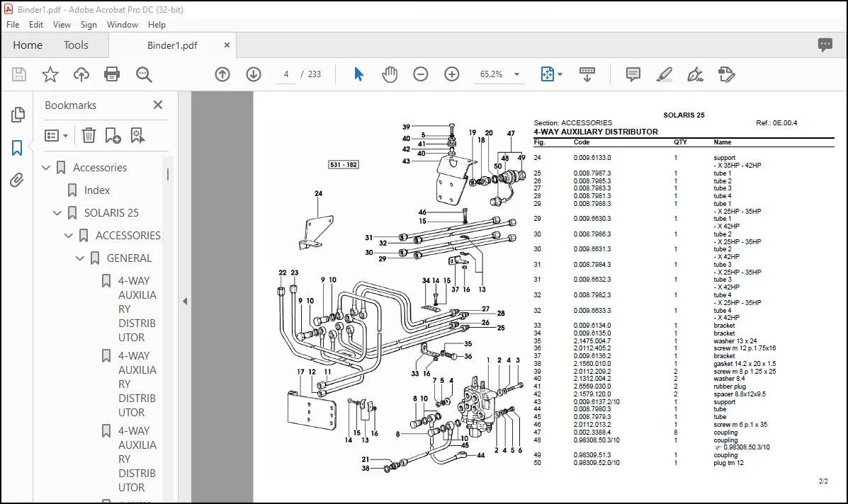The image size is (848, 504).
Task: Click the 65.2% zoom value field
Action: (492, 74)
